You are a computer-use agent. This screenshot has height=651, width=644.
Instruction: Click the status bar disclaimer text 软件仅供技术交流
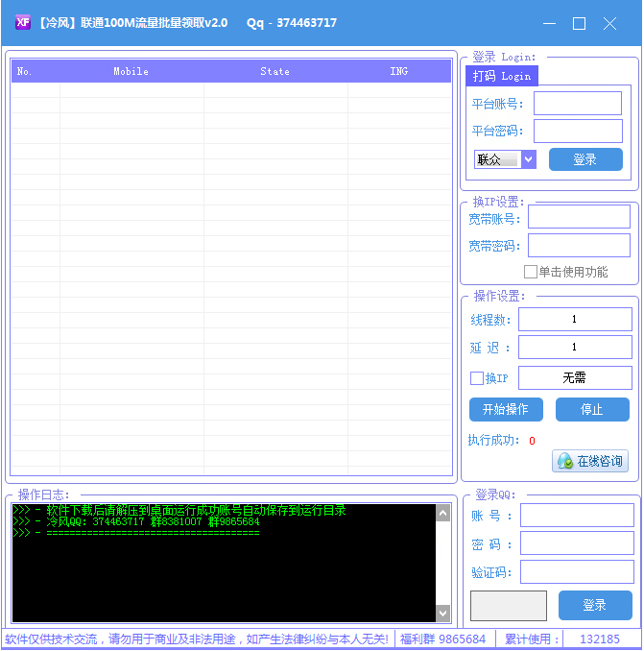coord(197,639)
